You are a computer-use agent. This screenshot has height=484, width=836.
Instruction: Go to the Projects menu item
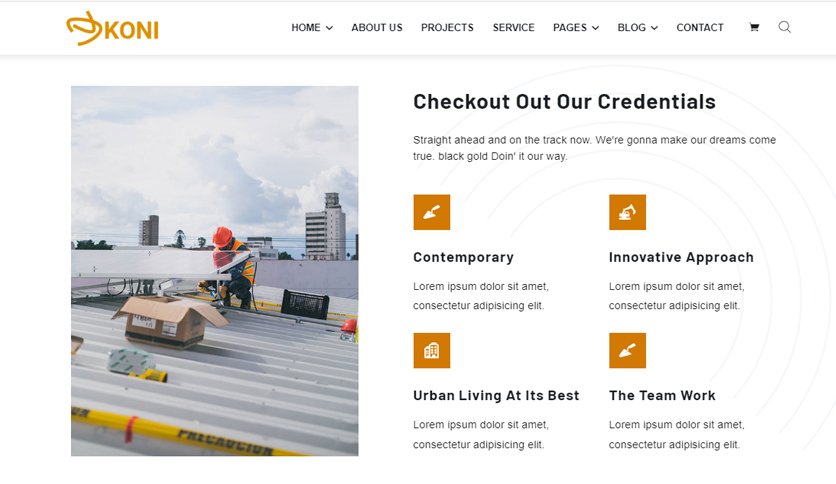[447, 28]
